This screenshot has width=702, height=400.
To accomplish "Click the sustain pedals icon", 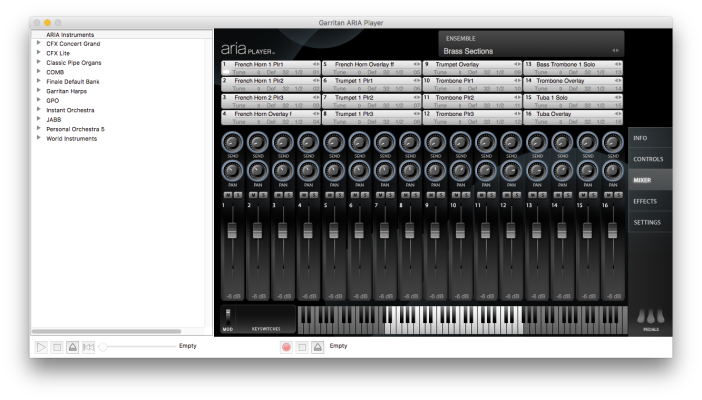I will [x=651, y=317].
